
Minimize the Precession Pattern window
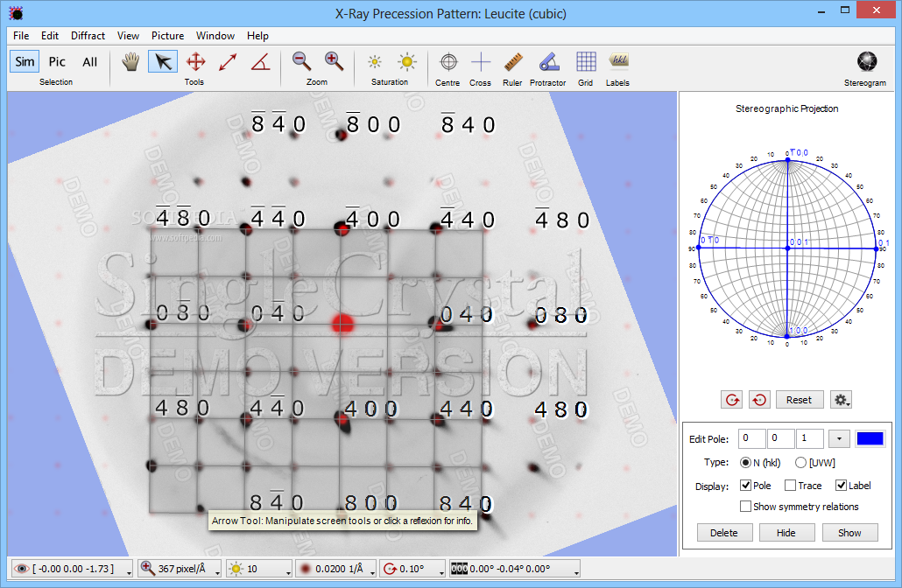[x=821, y=11]
